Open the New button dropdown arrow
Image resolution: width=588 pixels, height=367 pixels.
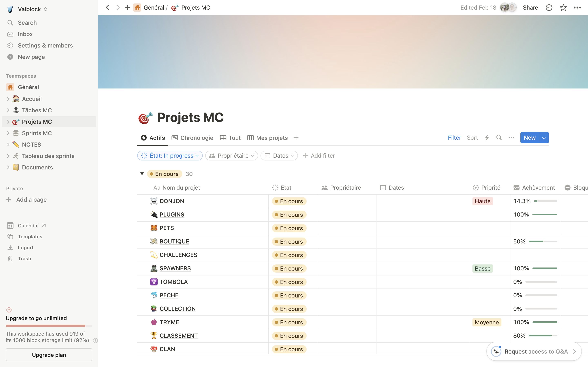[x=544, y=138]
